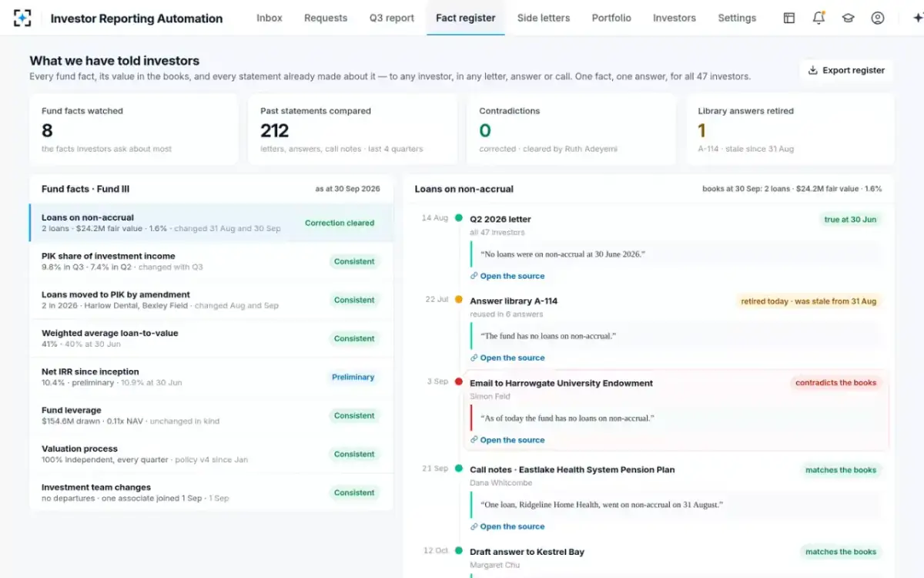This screenshot has width=924, height=578.
Task: Select the Net IRR since inception row
Action: (211, 377)
